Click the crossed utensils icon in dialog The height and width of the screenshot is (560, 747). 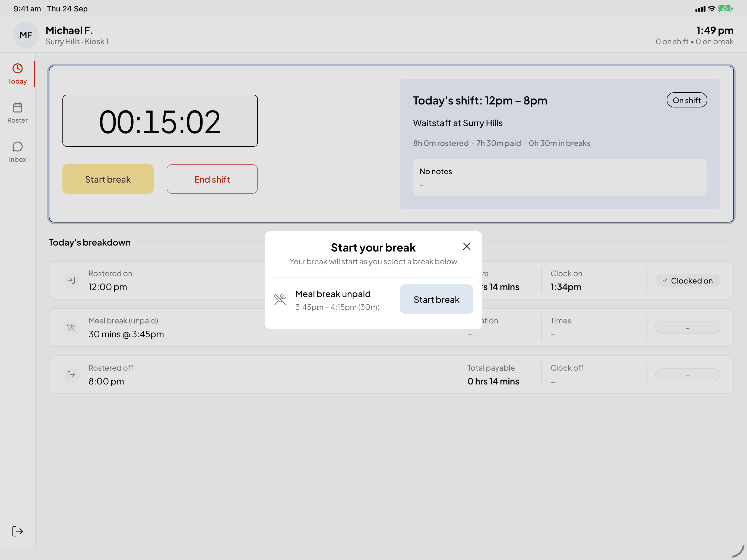tap(280, 300)
